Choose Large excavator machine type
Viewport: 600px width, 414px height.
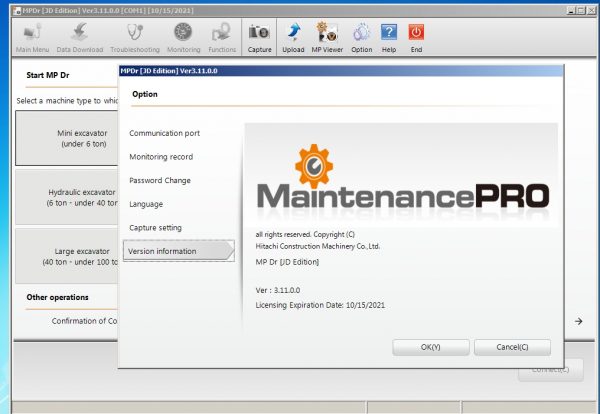click(67, 256)
